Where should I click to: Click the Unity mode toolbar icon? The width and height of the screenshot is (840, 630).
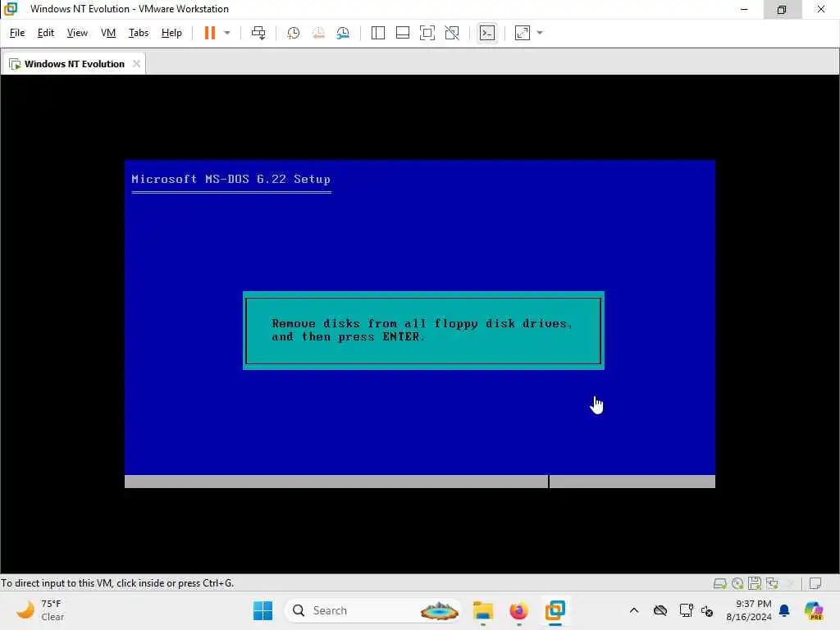452,33
